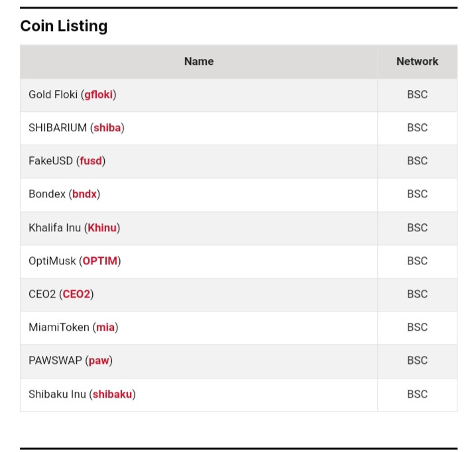Open the shiba ticker link
The height and width of the screenshot is (452, 476).
107,128
